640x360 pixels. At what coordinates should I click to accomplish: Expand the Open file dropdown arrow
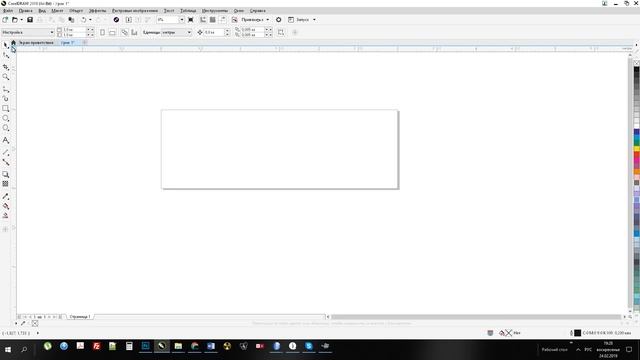click(21, 20)
